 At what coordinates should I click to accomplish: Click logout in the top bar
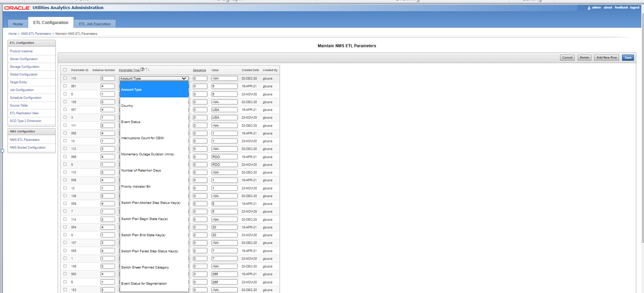tap(634, 7)
